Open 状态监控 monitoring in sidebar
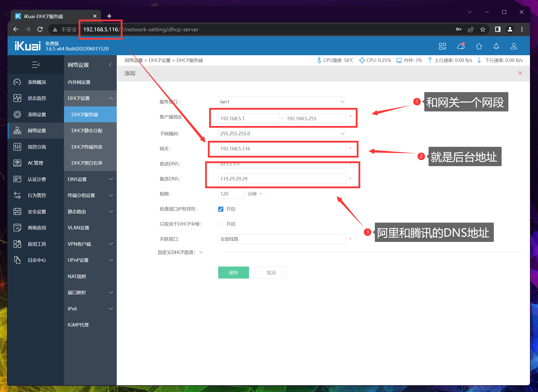 pos(37,98)
